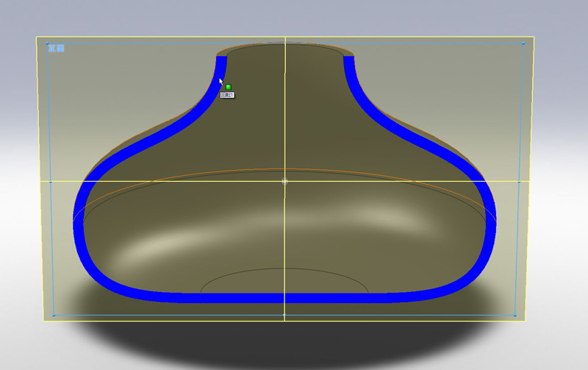Select the origin marker at the model center
588x370 pixels.
(284, 181)
